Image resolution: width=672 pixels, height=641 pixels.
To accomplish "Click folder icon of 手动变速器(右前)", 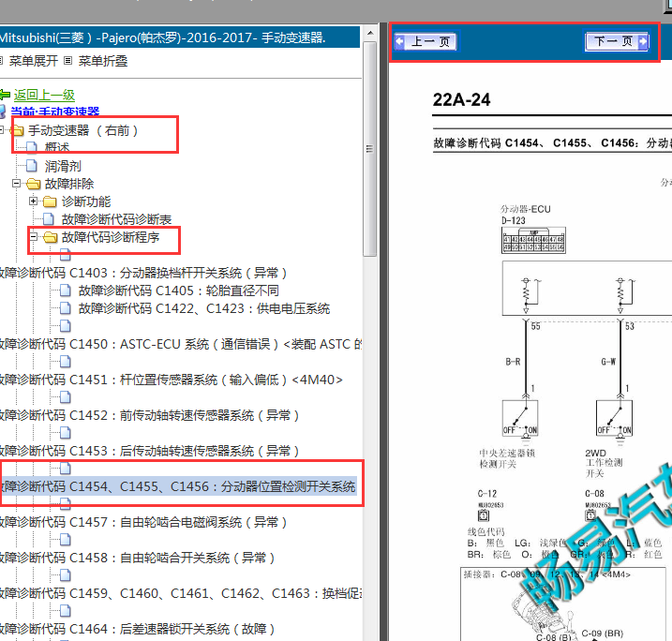I will coord(17,130).
